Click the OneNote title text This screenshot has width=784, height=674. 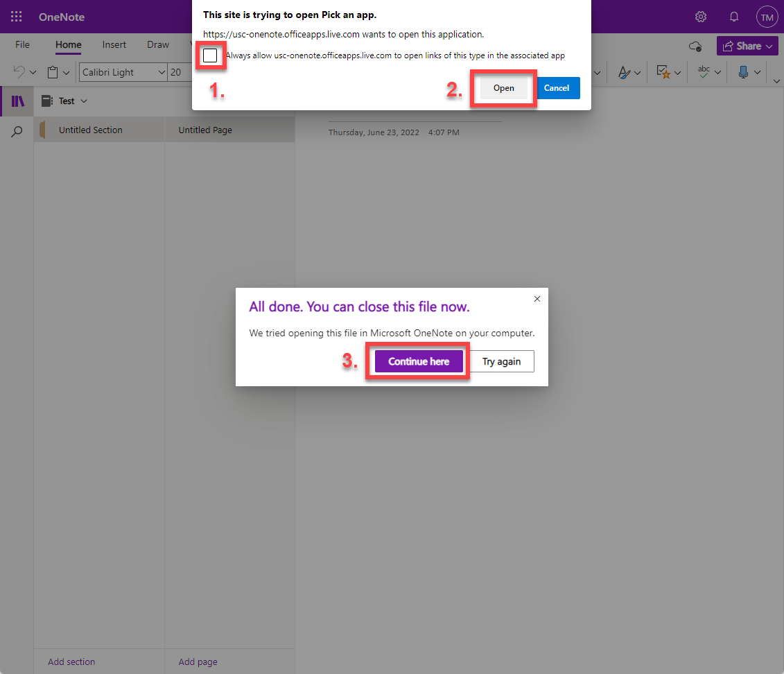(x=62, y=17)
